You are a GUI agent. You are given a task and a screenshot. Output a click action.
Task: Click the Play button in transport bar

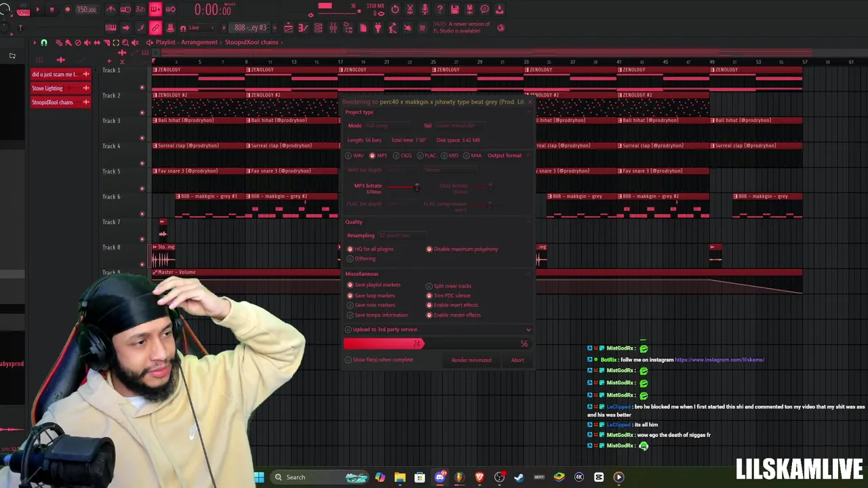point(37,9)
